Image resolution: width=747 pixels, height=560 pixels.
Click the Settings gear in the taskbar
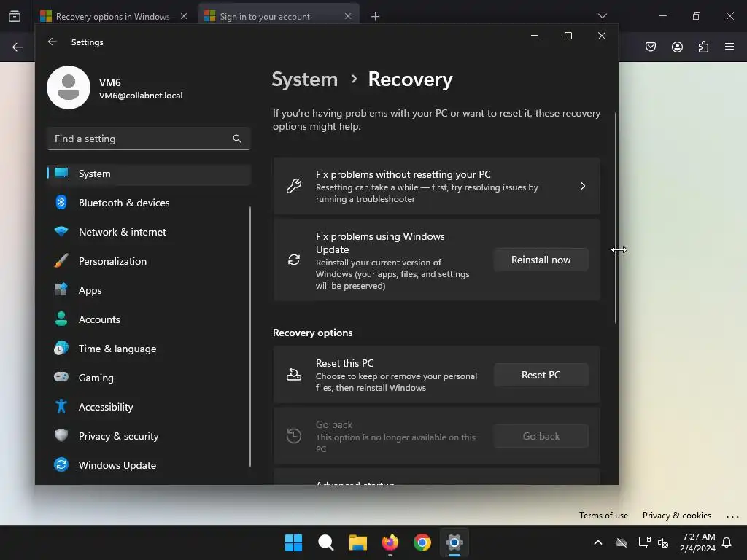(x=454, y=542)
